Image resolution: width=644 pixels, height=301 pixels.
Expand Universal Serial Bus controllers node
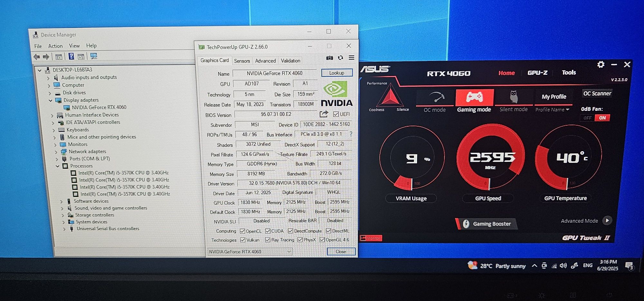[x=64, y=229]
